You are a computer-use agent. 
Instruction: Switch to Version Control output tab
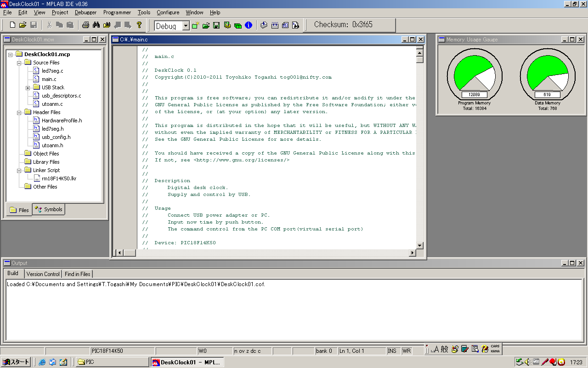pos(43,274)
